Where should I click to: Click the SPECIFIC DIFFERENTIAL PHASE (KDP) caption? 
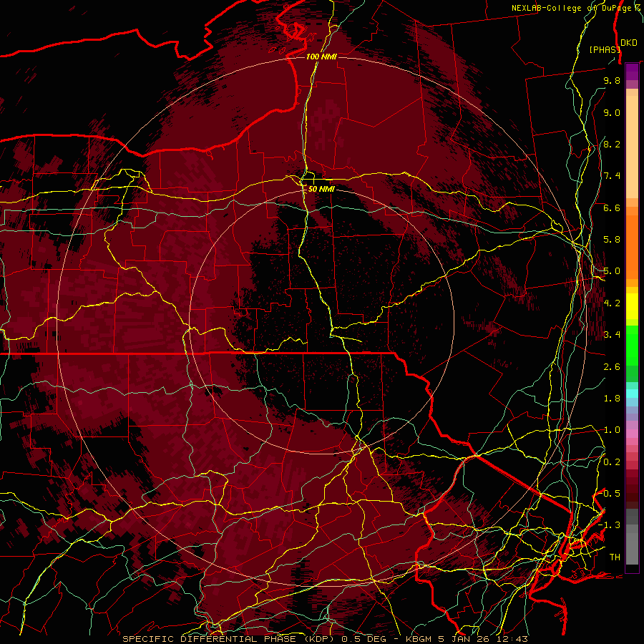(x=230, y=639)
